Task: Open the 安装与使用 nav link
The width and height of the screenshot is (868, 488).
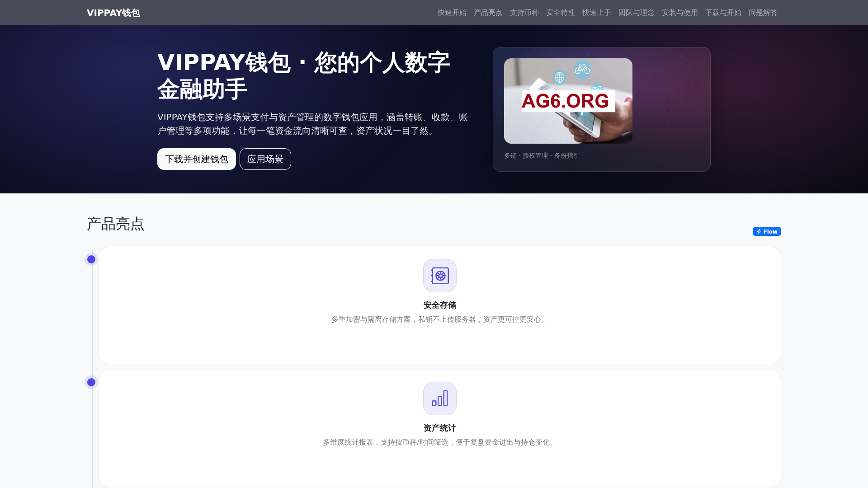Action: (x=679, y=13)
